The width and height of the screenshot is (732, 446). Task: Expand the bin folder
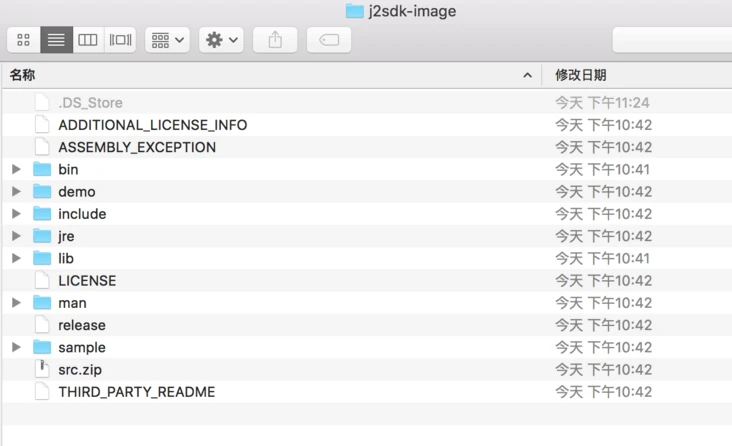[x=16, y=169]
